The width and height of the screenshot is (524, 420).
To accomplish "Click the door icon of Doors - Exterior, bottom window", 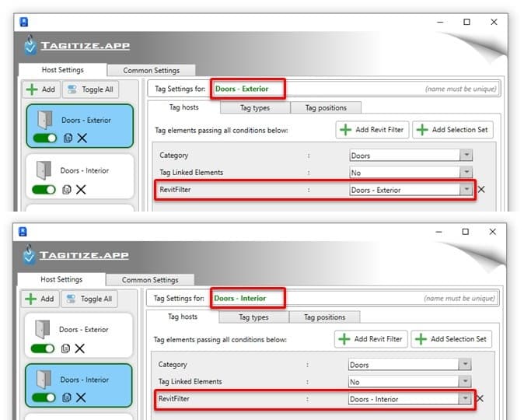I will pos(43,329).
